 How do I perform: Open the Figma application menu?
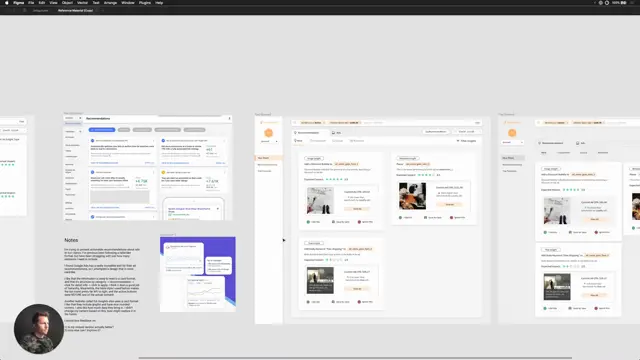coord(18,3)
